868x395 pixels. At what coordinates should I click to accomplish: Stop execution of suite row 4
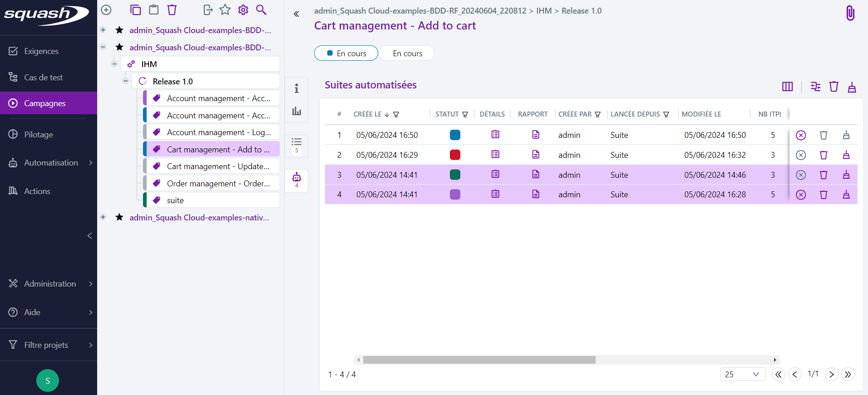tap(801, 195)
